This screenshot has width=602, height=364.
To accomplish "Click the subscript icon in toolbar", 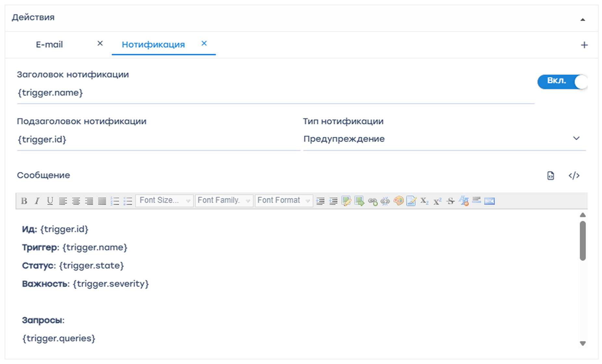I will (424, 201).
